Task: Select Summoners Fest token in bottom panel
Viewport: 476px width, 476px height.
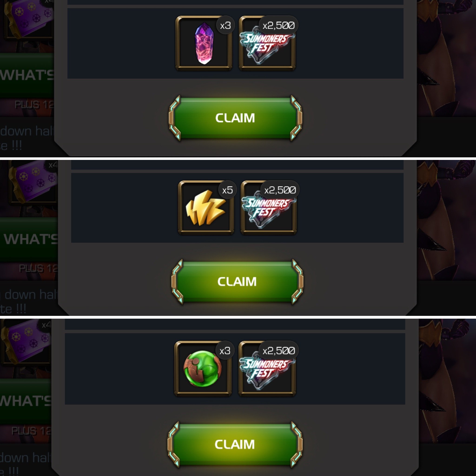Action: [267, 368]
